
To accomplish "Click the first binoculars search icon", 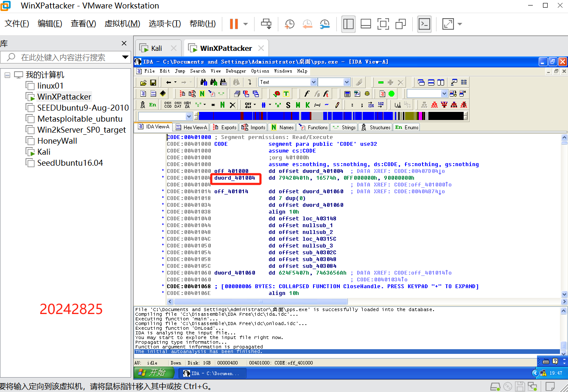I will pyautogui.click(x=204, y=82).
